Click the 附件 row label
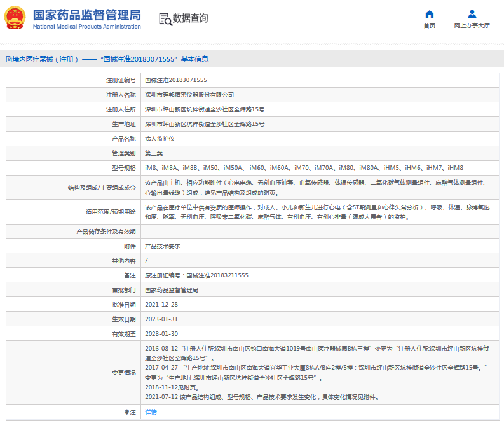The image size is (504, 425). click(130, 246)
